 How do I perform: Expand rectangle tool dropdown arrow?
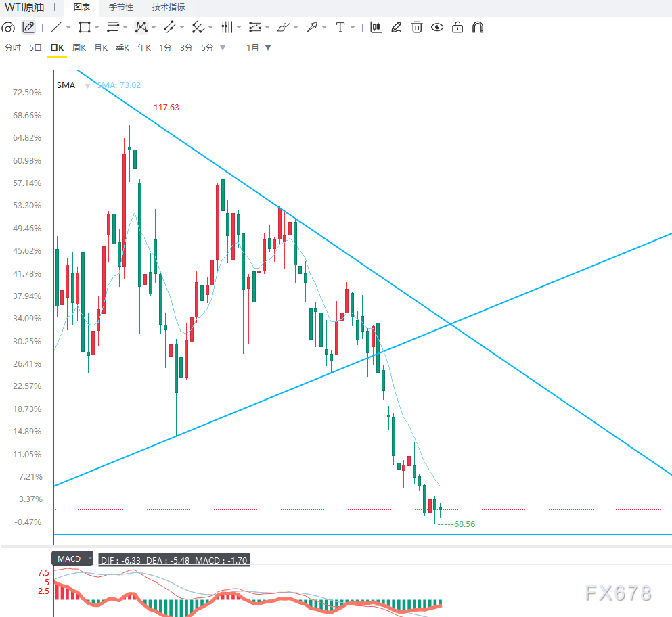(x=96, y=28)
